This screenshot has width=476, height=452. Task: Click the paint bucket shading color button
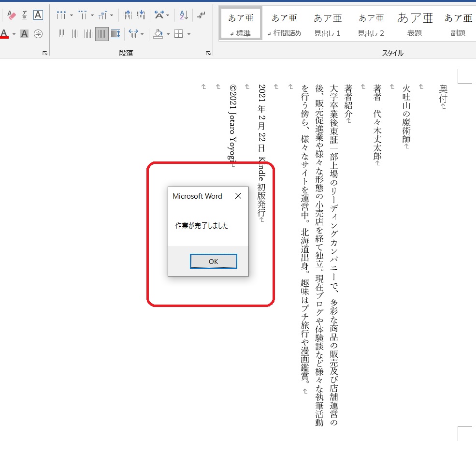(x=158, y=34)
